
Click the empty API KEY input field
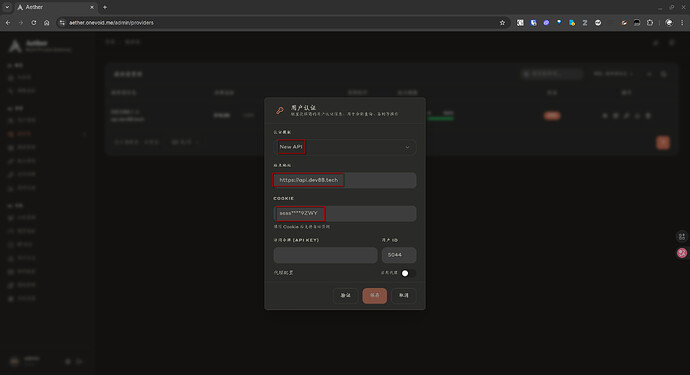pyautogui.click(x=325, y=255)
